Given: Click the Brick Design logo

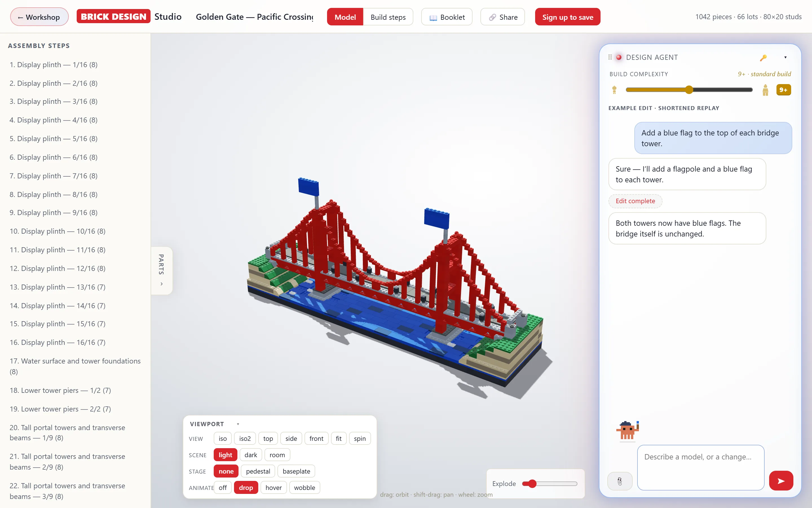Looking at the screenshot, I should [113, 16].
